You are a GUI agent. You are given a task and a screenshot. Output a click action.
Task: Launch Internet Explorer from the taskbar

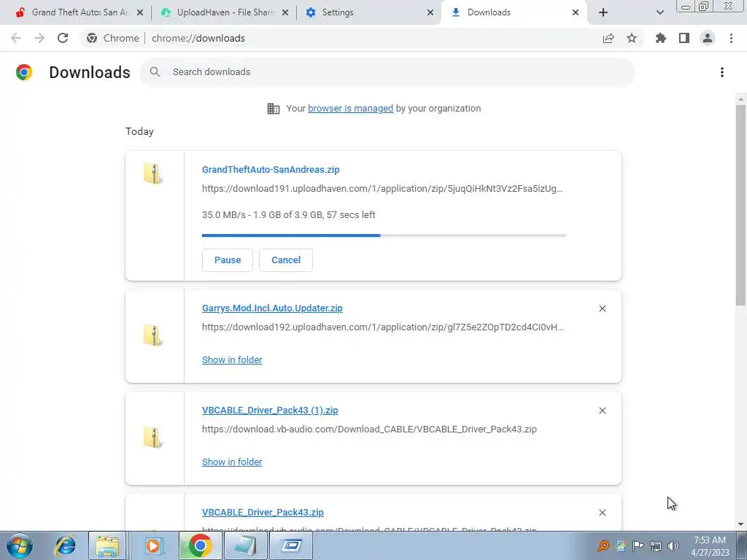(65, 545)
